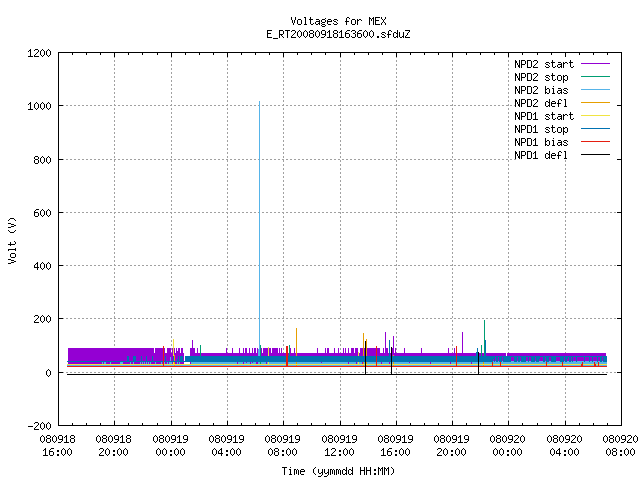This screenshot has height=480, width=640.
Task: Pick the black line sample beside NPD1 defl
Action: click(x=595, y=155)
